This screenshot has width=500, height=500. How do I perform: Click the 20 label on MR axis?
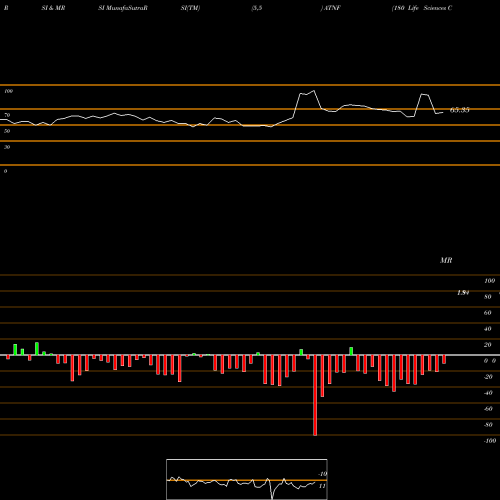tap(488, 345)
